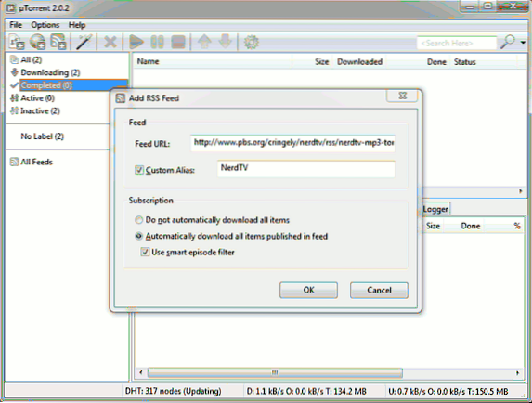Click the bottom horizontal scrollbar thumb

275,372
